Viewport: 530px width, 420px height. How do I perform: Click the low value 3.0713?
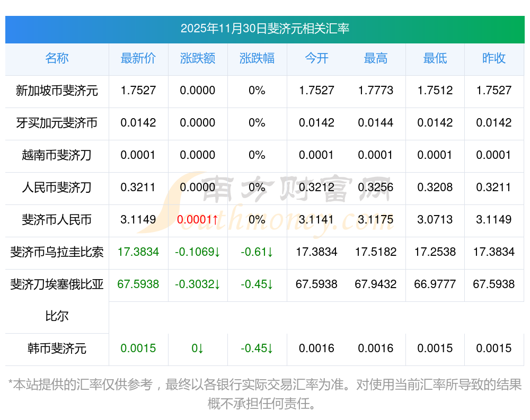click(435, 219)
